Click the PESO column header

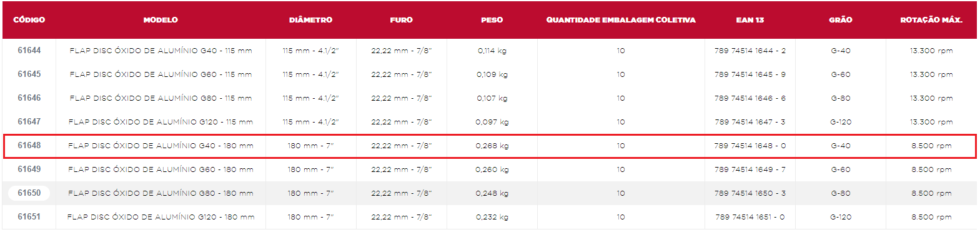pyautogui.click(x=492, y=20)
